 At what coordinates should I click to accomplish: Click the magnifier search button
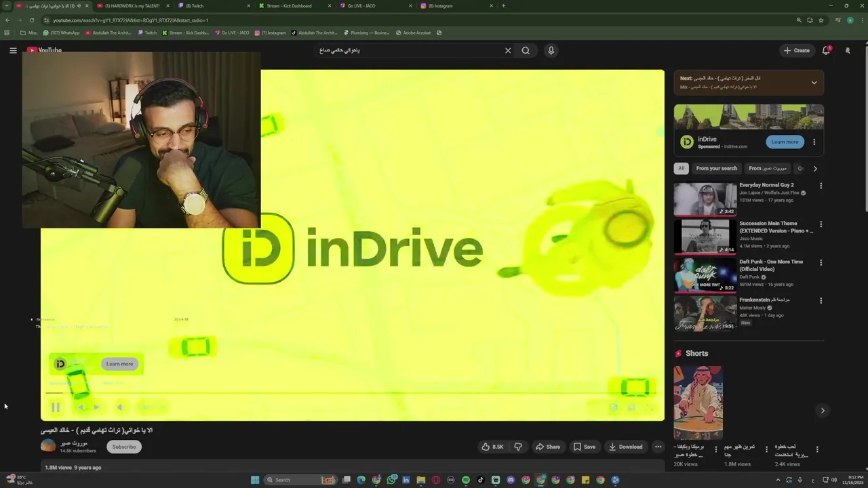(x=526, y=50)
